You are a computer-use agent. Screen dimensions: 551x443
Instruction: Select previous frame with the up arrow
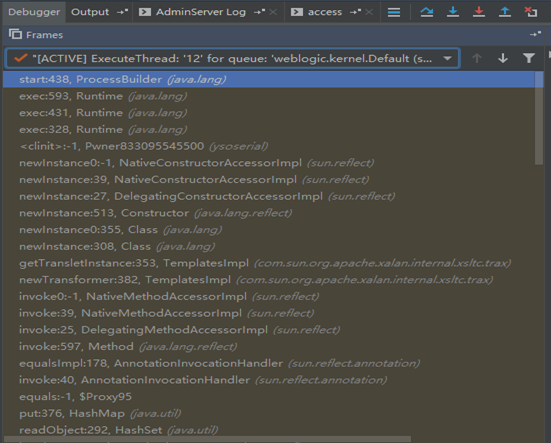(477, 58)
